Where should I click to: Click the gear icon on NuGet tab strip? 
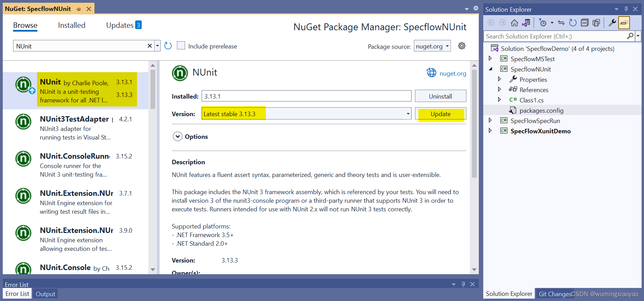tap(476, 8)
